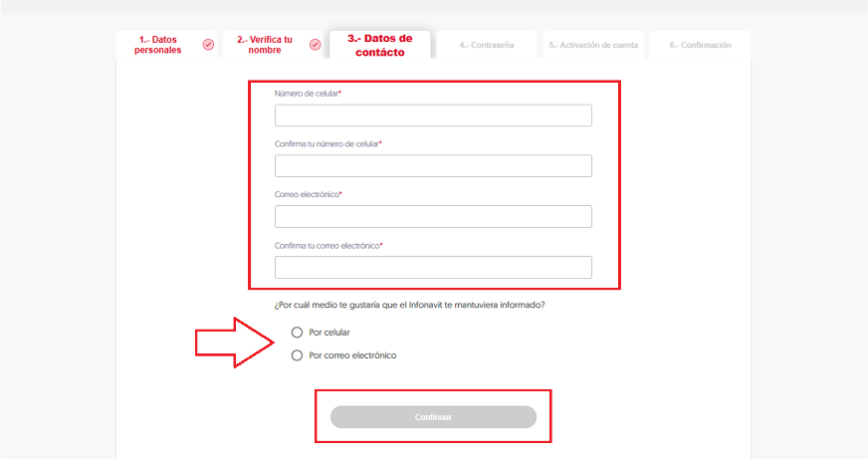The width and height of the screenshot is (868, 459).
Task: Switch to the 4.- Contraseña tab
Action: (487, 45)
